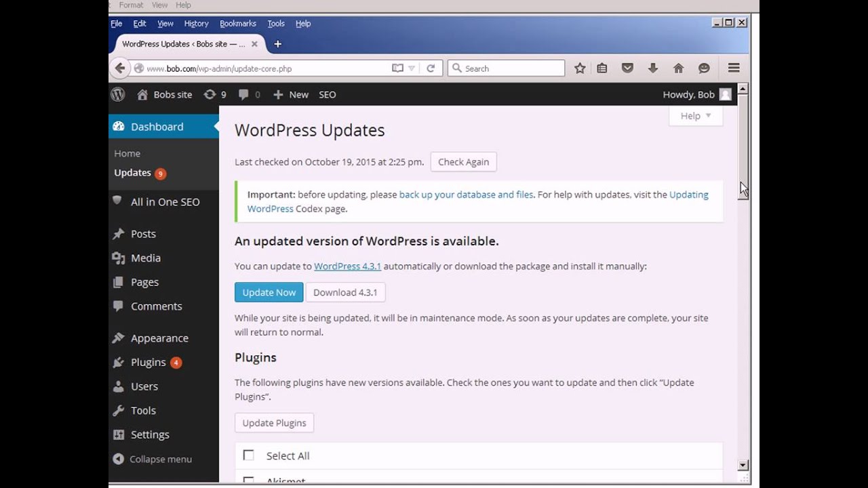Open the Edit menu

pyautogui.click(x=140, y=23)
